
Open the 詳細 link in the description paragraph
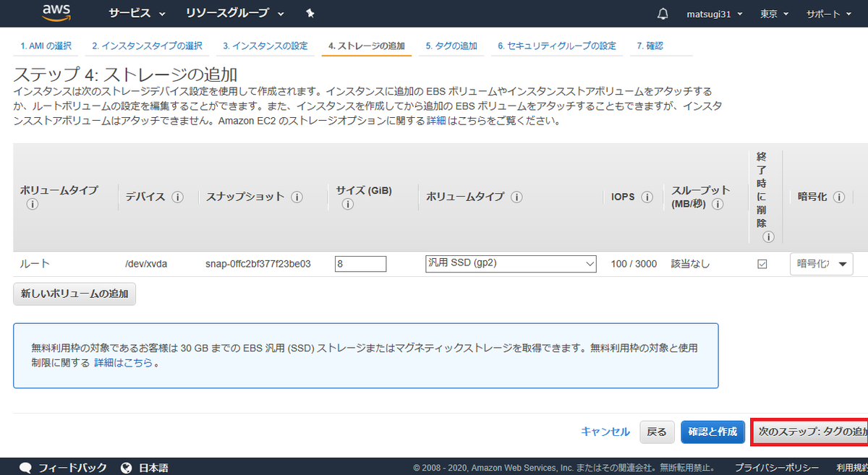(436, 121)
